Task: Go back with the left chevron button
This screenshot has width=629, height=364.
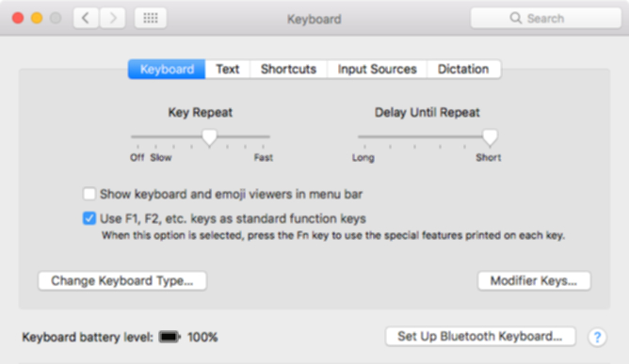Action: (x=86, y=18)
